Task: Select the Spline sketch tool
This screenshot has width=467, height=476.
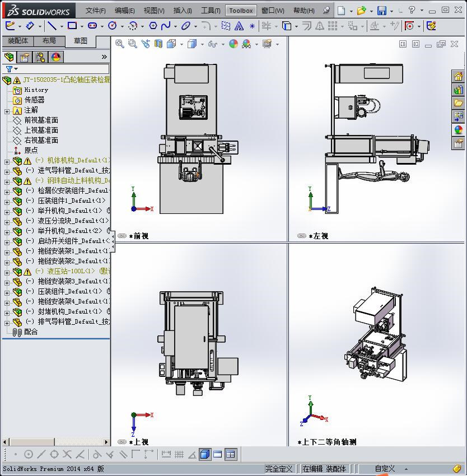Action: point(166,26)
